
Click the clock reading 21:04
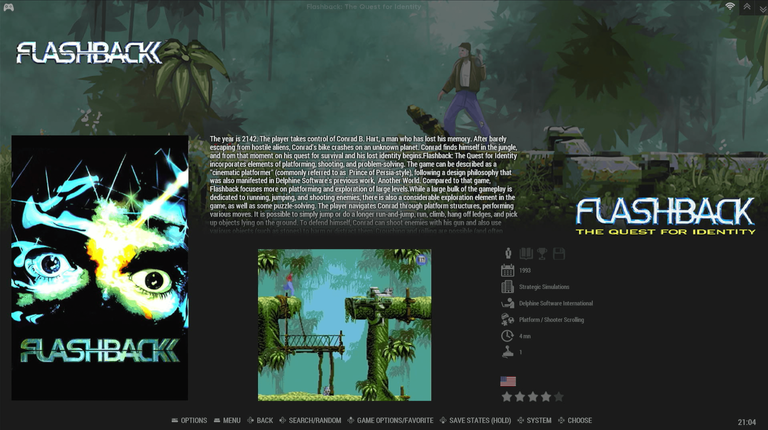click(747, 422)
